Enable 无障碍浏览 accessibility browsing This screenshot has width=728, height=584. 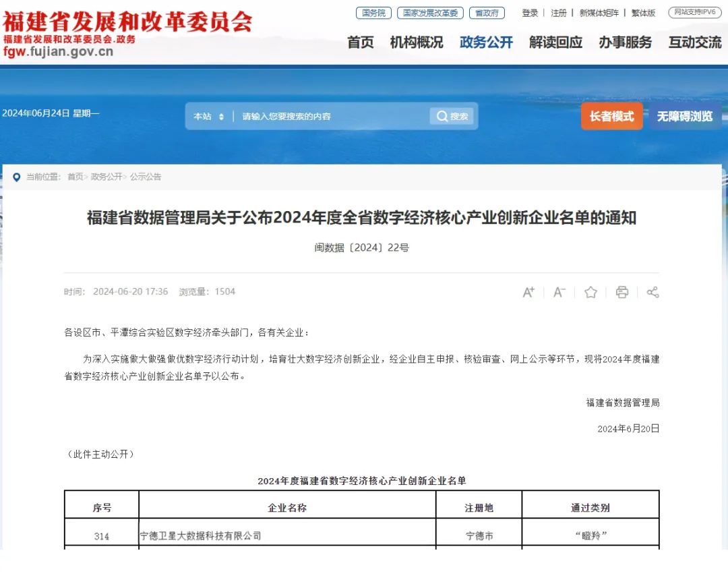(684, 116)
